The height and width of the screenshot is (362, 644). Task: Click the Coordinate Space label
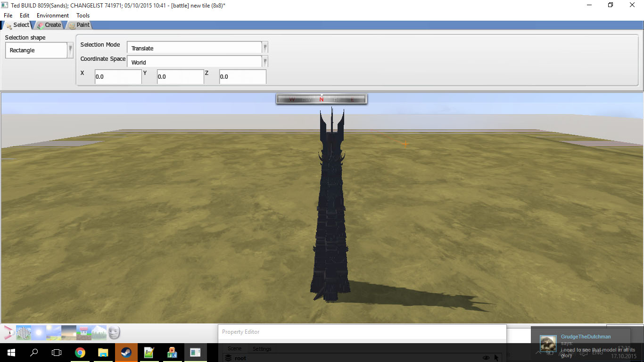103,59
